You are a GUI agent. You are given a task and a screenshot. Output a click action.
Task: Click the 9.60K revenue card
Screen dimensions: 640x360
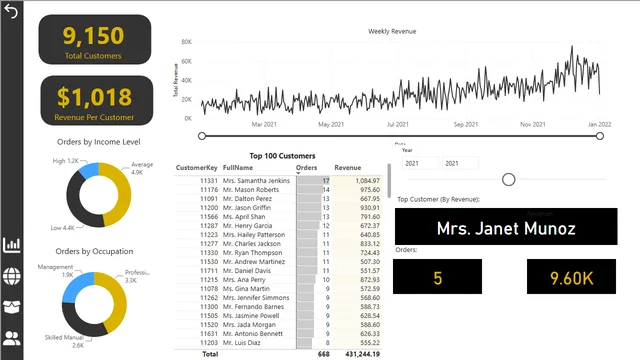pos(571,276)
